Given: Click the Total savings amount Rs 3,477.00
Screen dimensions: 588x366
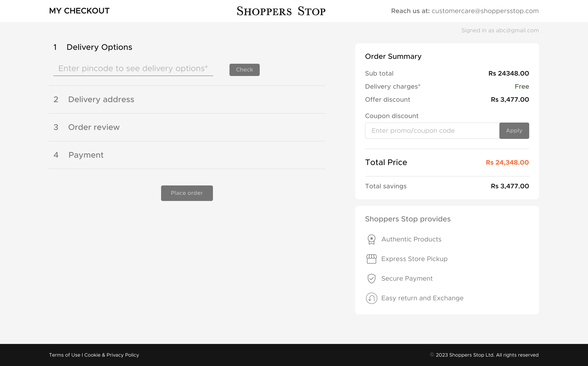Looking at the screenshot, I should point(510,186).
